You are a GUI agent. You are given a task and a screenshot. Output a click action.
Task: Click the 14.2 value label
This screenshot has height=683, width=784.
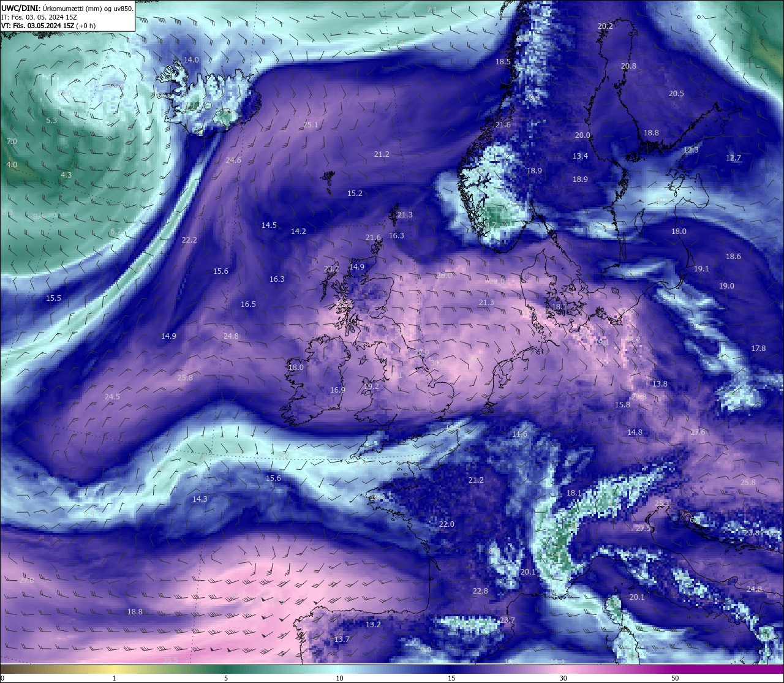pos(298,232)
